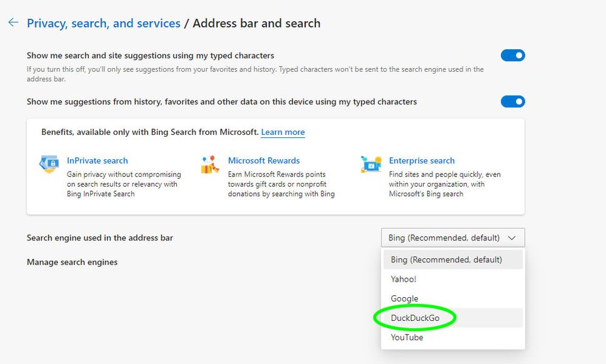Choose Google from the search engine list
The image size is (606, 364).
click(x=404, y=298)
